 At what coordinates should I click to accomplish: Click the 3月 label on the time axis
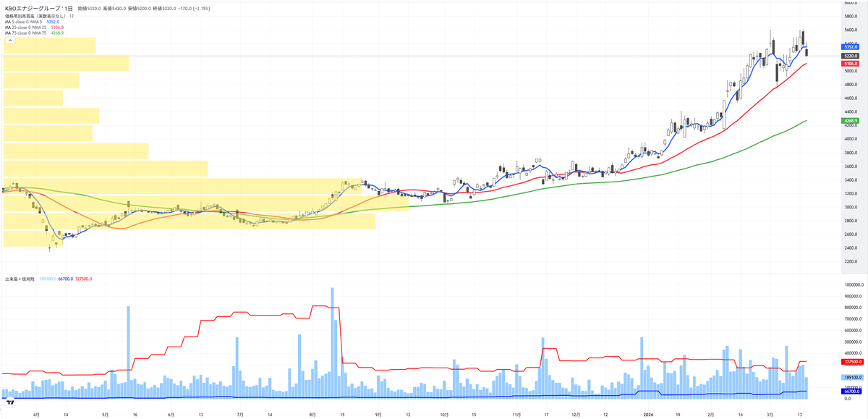click(770, 415)
